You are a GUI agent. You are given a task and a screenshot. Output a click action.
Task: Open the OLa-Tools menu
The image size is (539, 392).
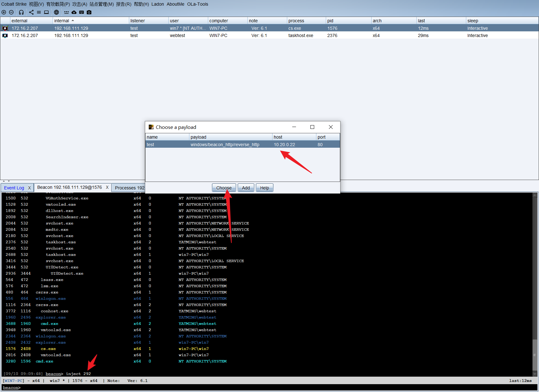coord(198,4)
